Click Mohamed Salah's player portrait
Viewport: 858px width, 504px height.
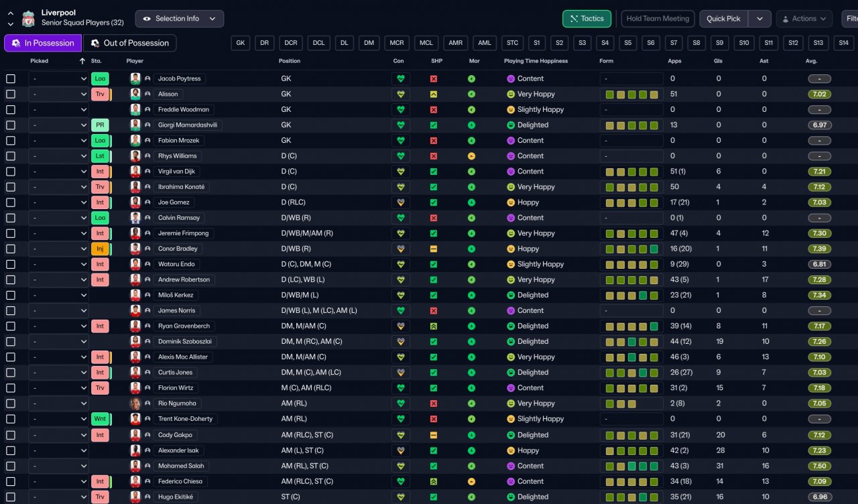pos(135,466)
